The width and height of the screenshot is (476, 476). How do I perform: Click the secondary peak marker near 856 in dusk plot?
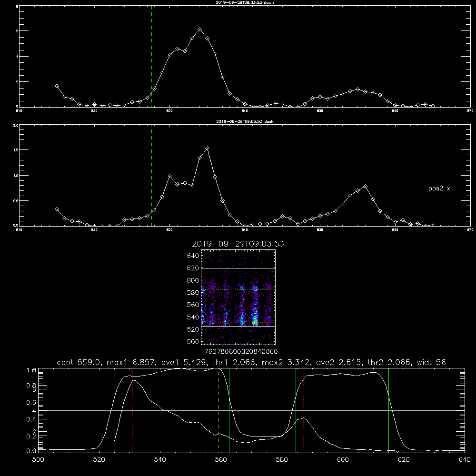click(x=365, y=187)
